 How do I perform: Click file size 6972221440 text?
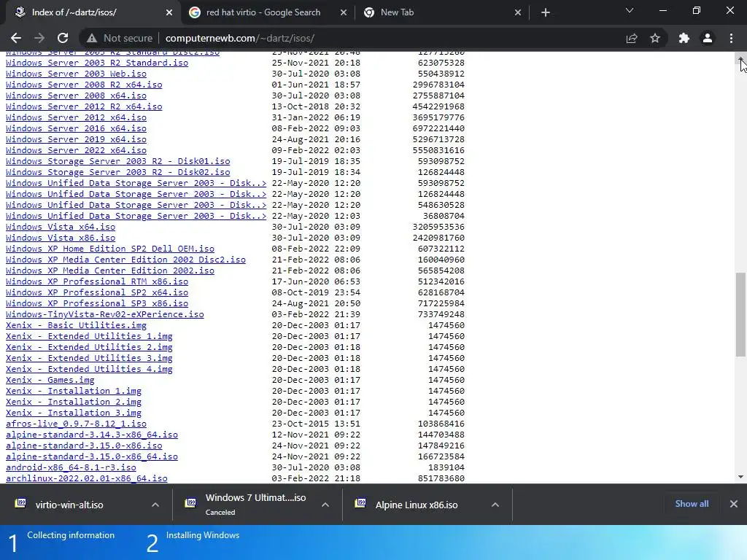coord(438,128)
